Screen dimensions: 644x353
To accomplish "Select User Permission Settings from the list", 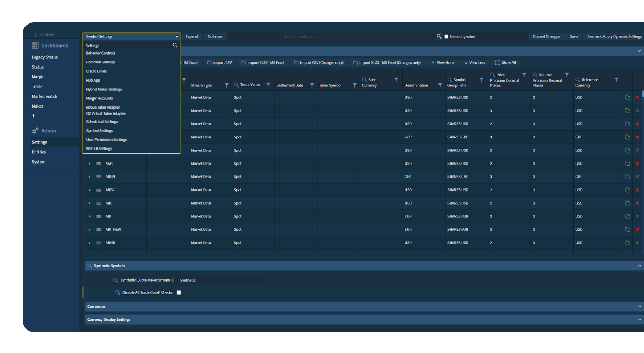I will coord(106,139).
